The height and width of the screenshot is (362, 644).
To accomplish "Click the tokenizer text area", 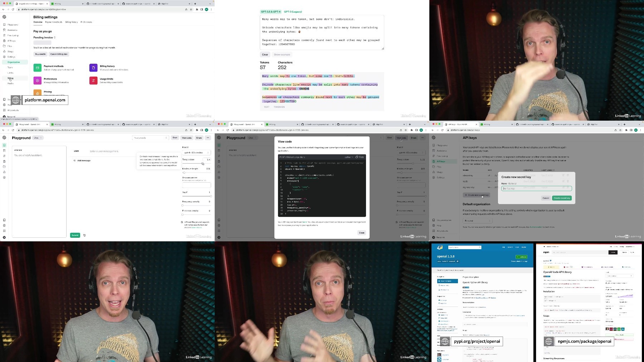I will [x=322, y=32].
